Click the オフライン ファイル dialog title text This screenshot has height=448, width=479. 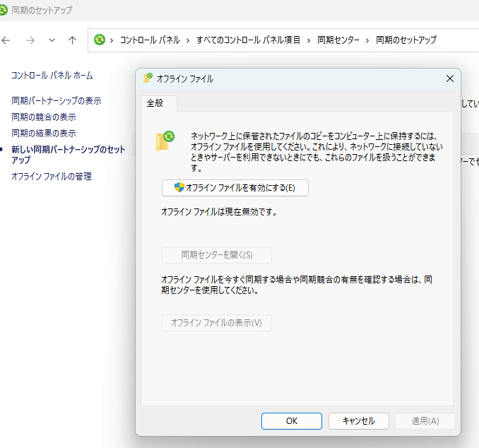185,79
